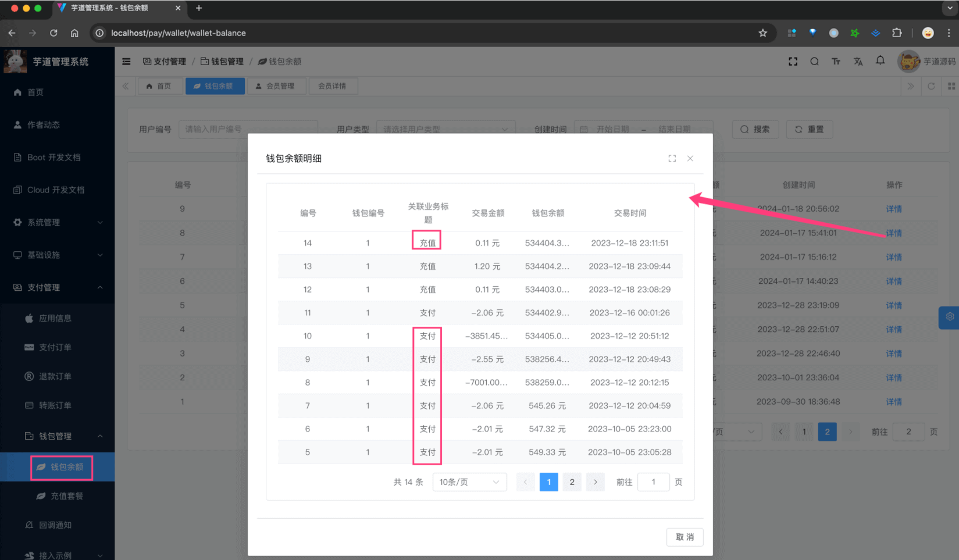Click the language translate icon
This screenshot has height=560, width=959.
pos(858,62)
